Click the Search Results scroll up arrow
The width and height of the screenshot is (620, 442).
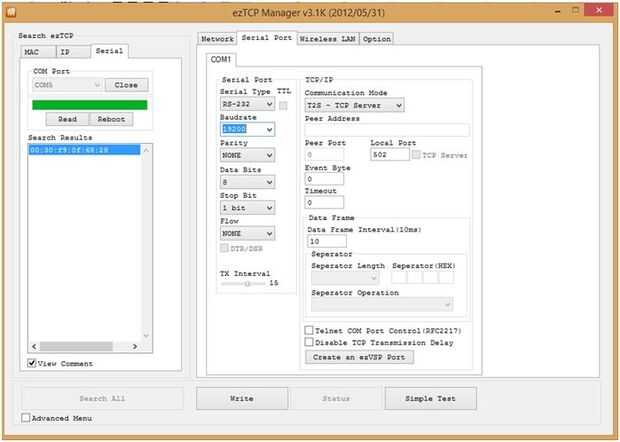coord(146,150)
